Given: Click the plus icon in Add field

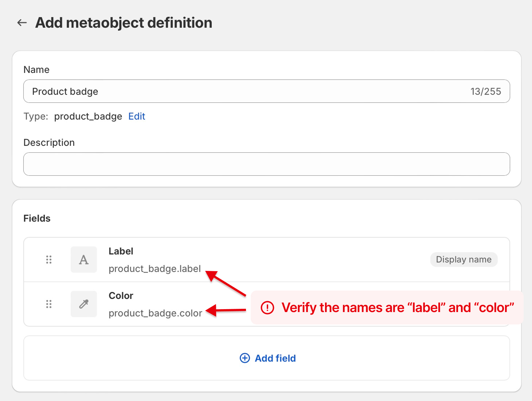Looking at the screenshot, I should [245, 358].
